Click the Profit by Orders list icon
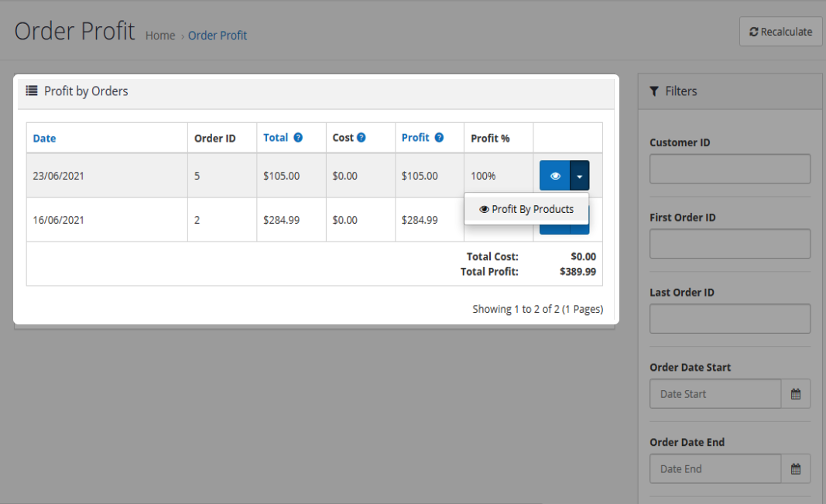The width and height of the screenshot is (826, 504). [32, 91]
